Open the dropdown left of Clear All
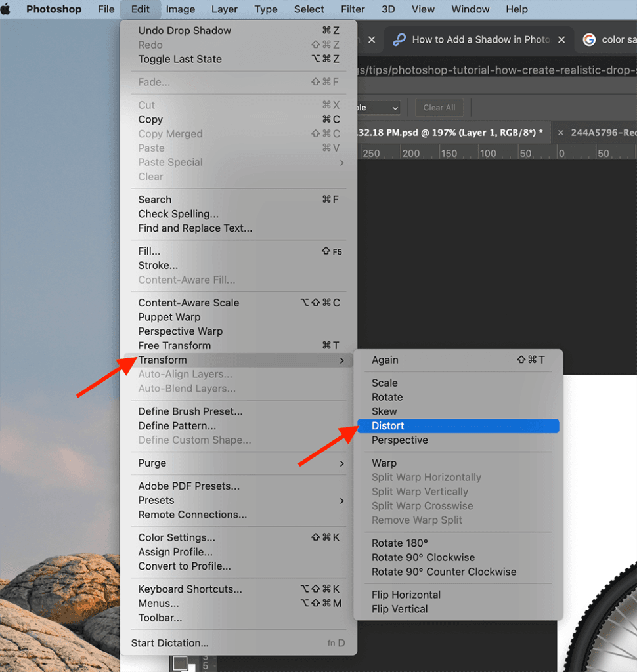 pos(379,108)
